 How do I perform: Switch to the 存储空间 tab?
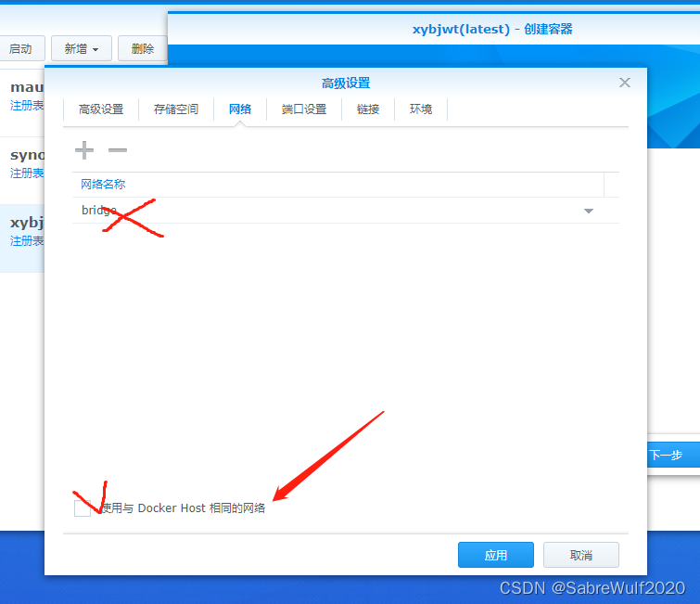[176, 109]
